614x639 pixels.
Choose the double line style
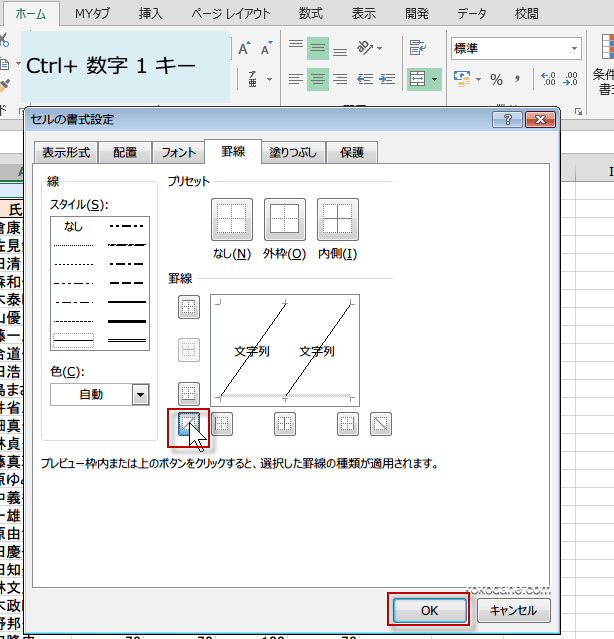pyautogui.click(x=127, y=340)
